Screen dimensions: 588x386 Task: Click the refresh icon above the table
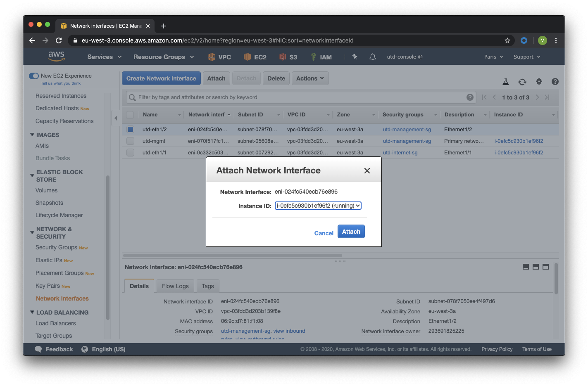click(x=522, y=82)
